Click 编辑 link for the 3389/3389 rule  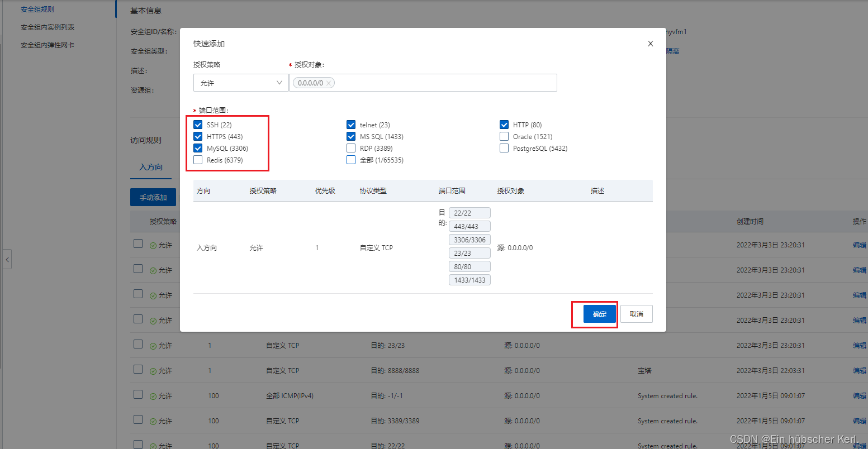[x=860, y=421]
